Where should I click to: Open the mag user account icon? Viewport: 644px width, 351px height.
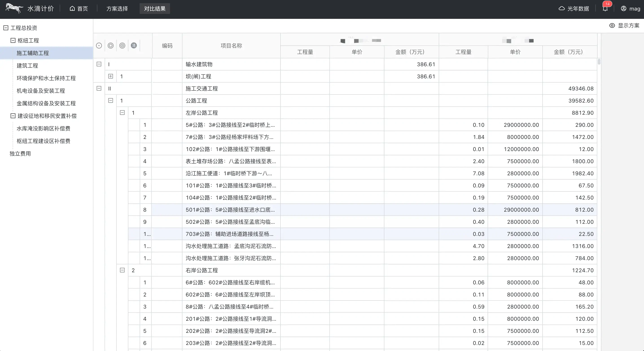(624, 9)
